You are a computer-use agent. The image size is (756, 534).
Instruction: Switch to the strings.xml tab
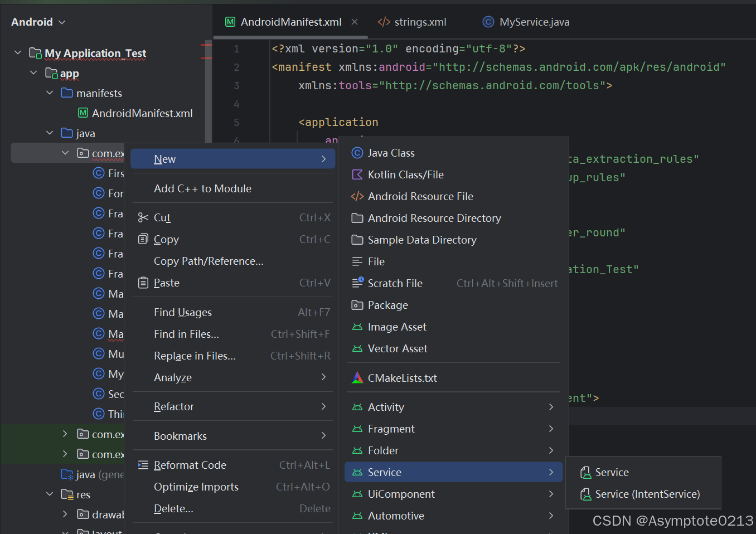[412, 22]
